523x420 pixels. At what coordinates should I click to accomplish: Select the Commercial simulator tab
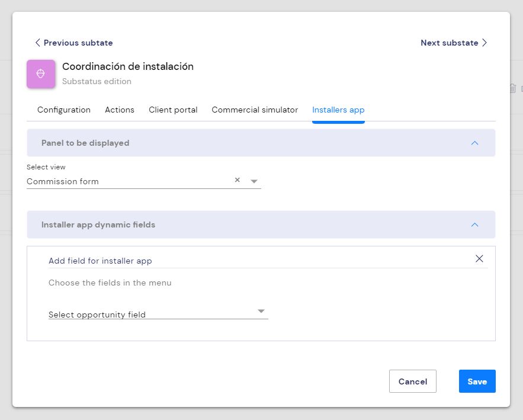point(255,110)
